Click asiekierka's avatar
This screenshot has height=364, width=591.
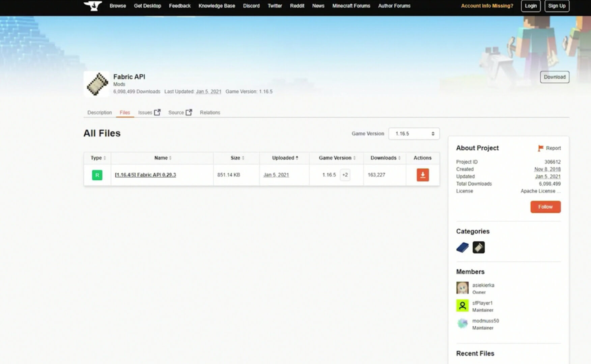462,288
